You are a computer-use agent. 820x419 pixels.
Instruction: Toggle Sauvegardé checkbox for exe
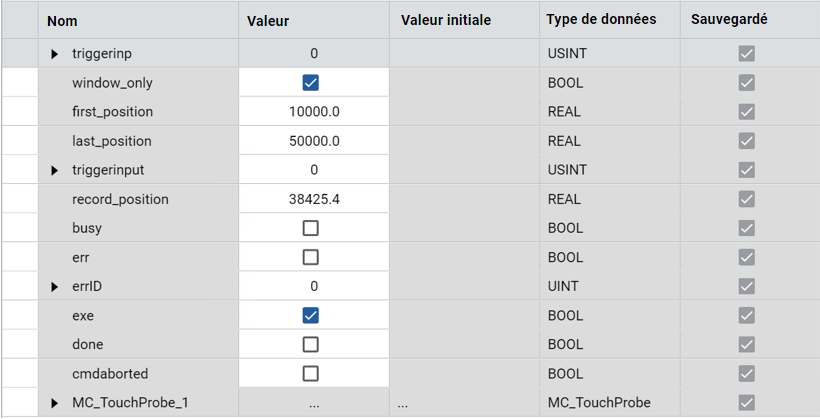(x=747, y=315)
